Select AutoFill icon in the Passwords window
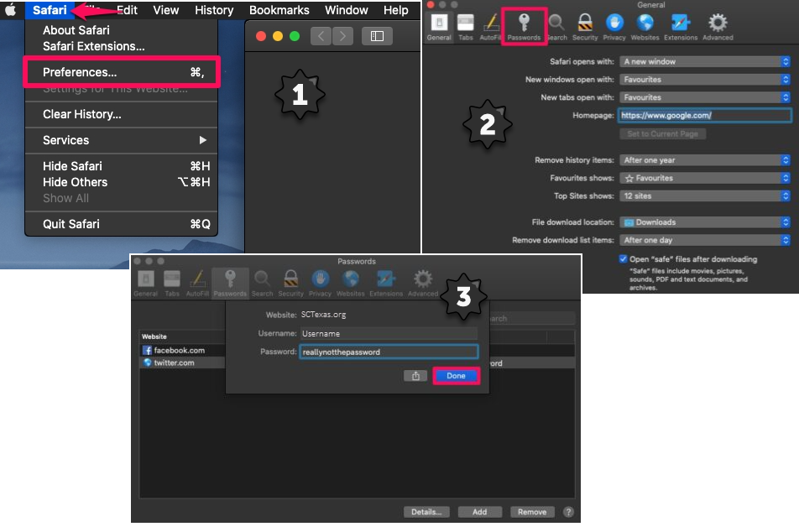The width and height of the screenshot is (799, 532). tap(197, 284)
